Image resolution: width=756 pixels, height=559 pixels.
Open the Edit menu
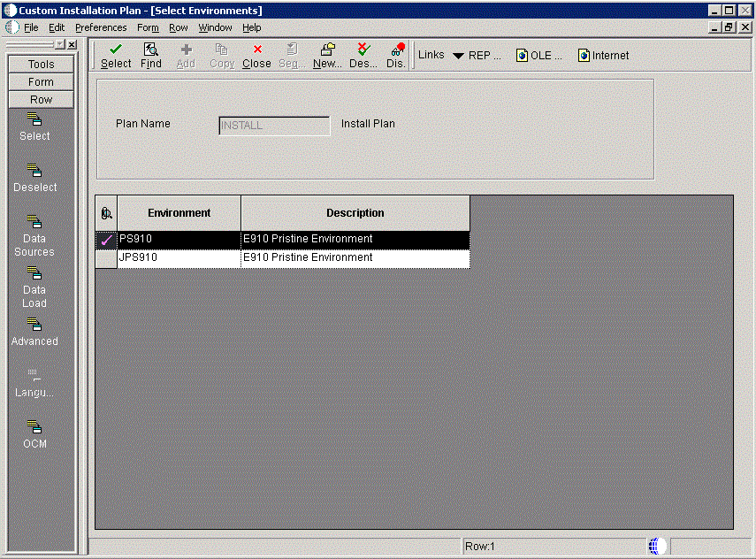coord(57,27)
